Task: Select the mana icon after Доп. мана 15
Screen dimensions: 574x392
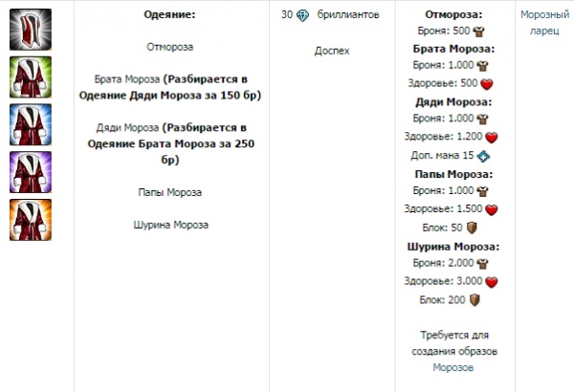Action: (483, 156)
